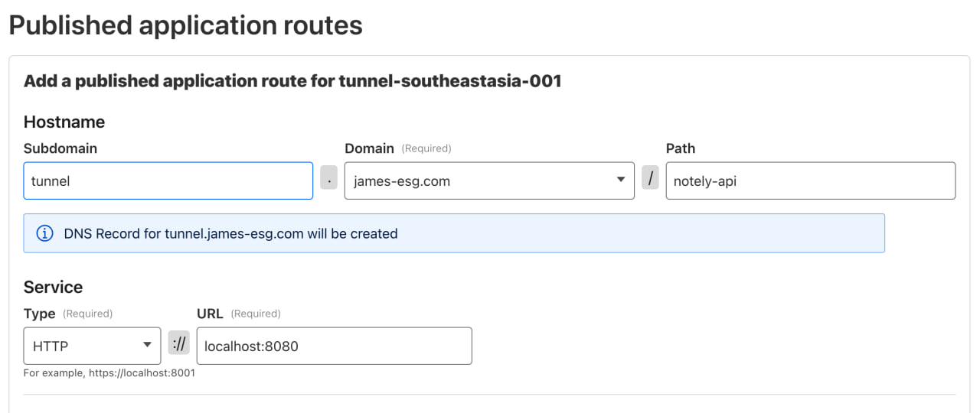
Task: Open the service Type dropdown arrow
Action: 147,346
